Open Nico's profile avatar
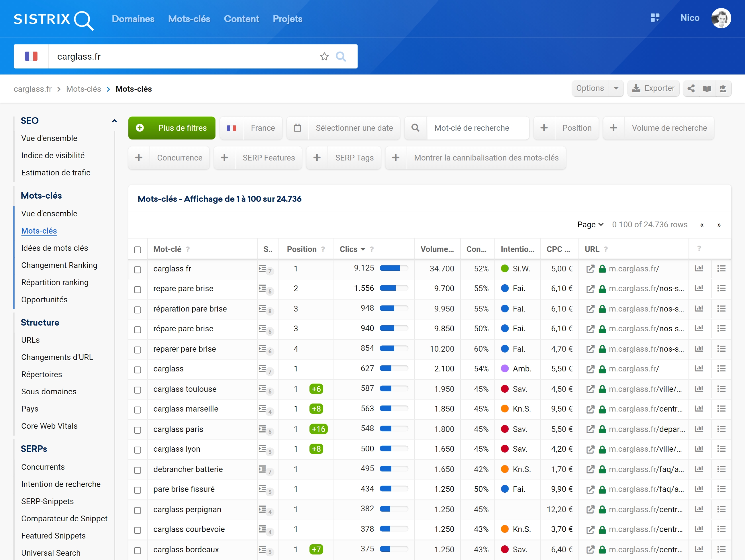The height and width of the screenshot is (560, 745). point(721,18)
